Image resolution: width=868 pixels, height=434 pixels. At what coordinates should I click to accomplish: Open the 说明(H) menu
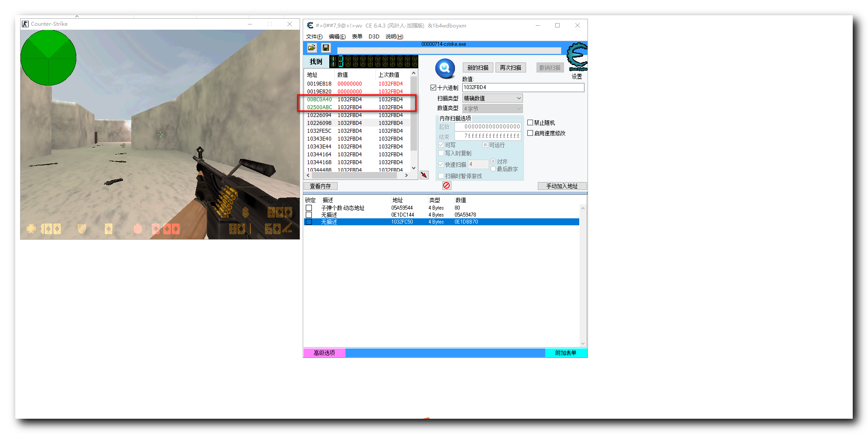[394, 37]
